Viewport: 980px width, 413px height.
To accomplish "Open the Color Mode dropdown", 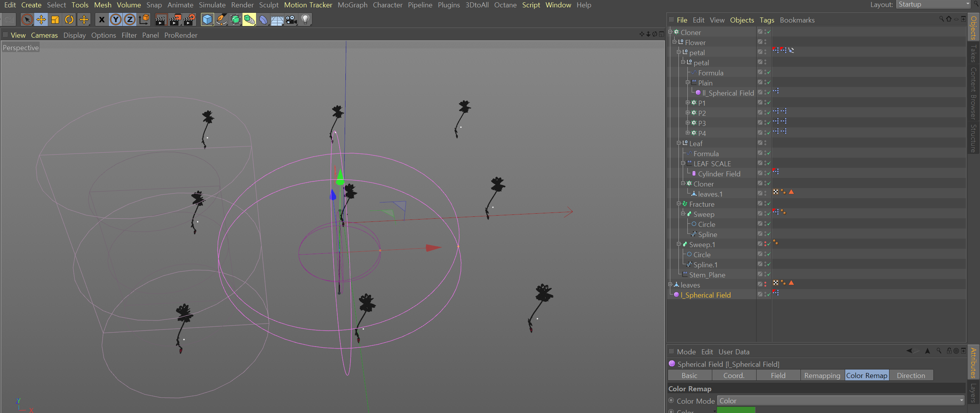I will pos(840,401).
